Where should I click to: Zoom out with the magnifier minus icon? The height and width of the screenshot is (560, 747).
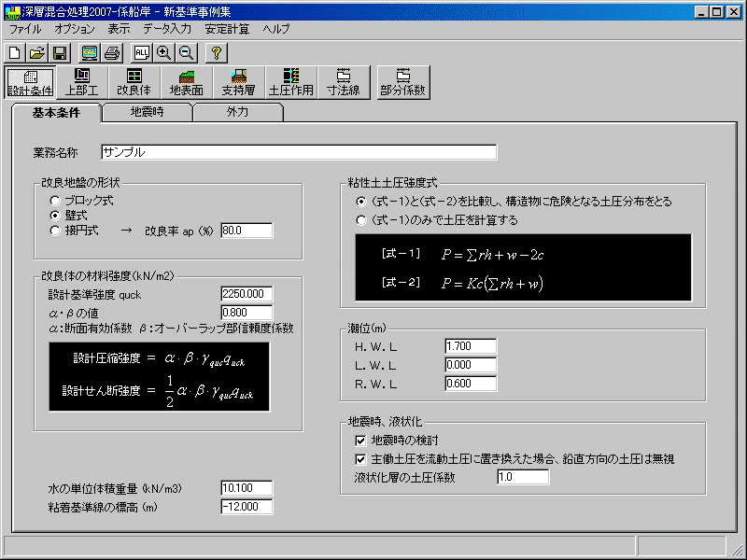click(187, 53)
